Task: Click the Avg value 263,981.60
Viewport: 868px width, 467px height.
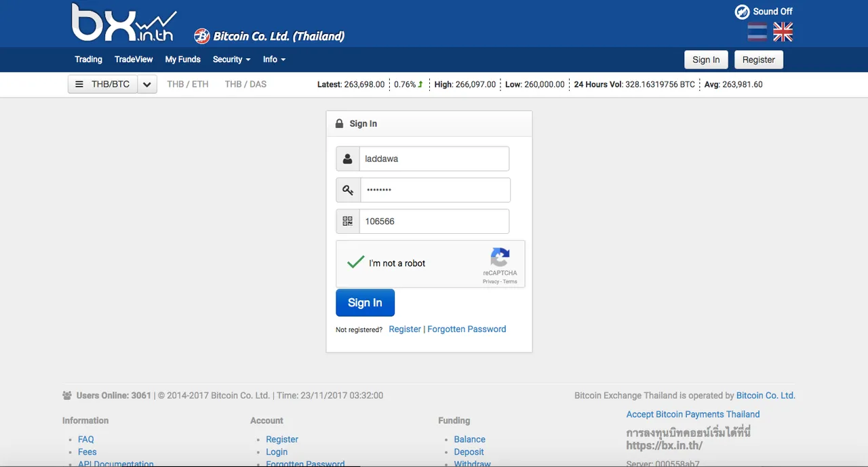Action: tap(743, 85)
